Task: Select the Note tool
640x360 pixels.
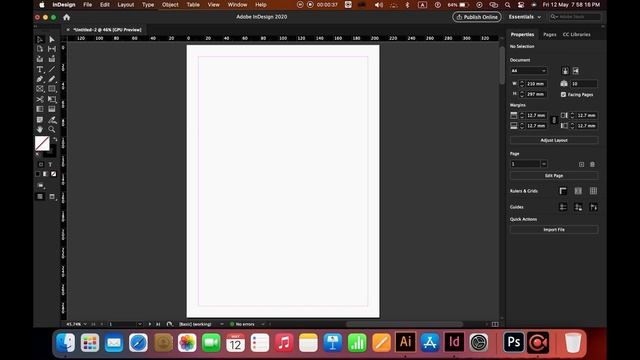Action: tap(40, 120)
